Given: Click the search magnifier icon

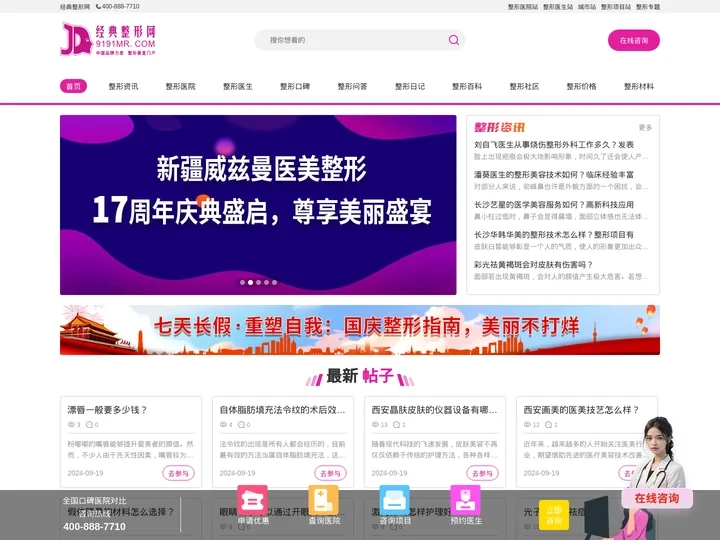Looking at the screenshot, I should tap(454, 40).
